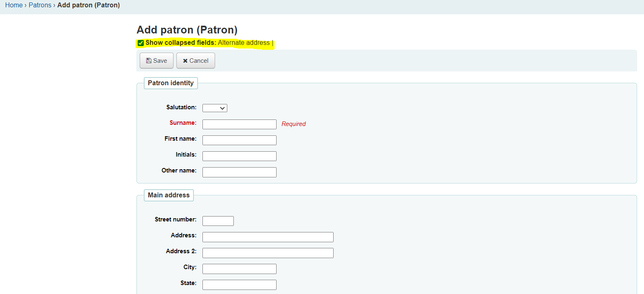Screen dimensions: 644x294
Task: Uncheck the Show collapsed fields checkbox
Action: pos(141,43)
